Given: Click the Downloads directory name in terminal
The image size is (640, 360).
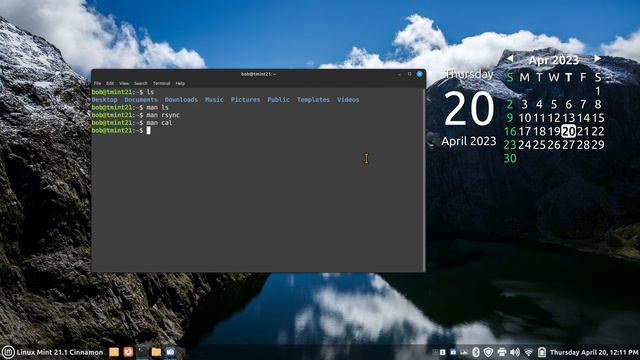Looking at the screenshot, I should click(181, 100).
